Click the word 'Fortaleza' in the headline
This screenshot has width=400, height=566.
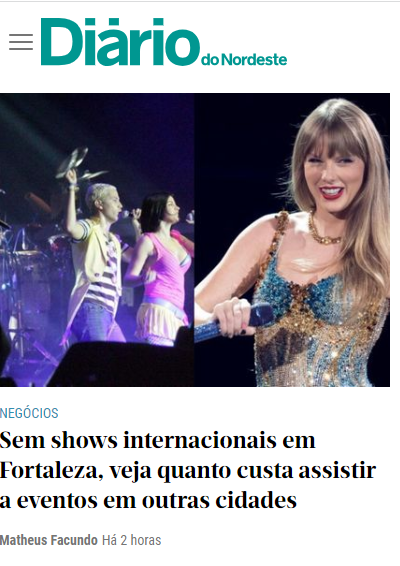(x=50, y=471)
